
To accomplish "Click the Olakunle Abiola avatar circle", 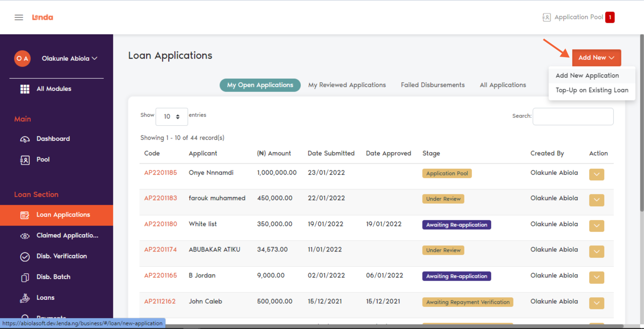I will [x=22, y=58].
